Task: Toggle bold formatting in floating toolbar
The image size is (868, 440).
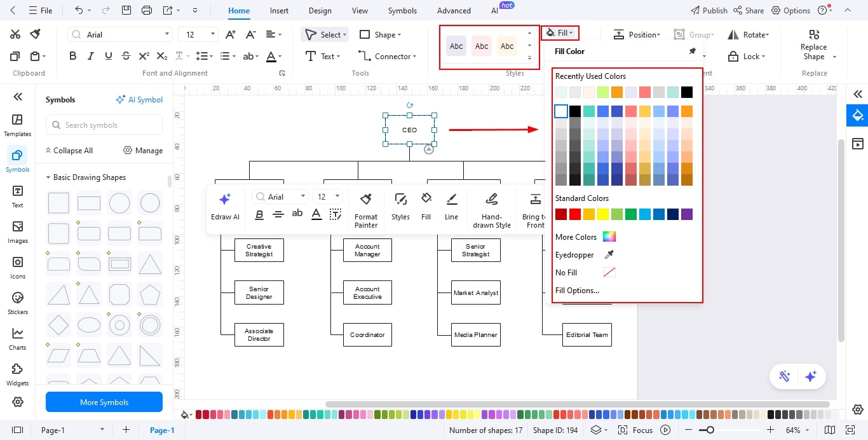Action: (x=259, y=215)
